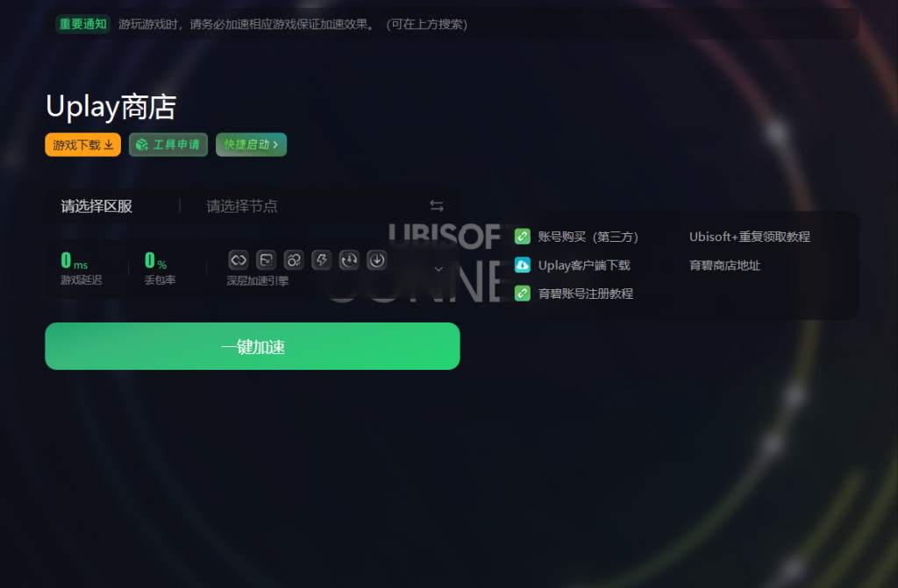Open the Ubisoft+重复领取教程 link
Image resolution: width=898 pixels, height=588 pixels.
click(750, 237)
